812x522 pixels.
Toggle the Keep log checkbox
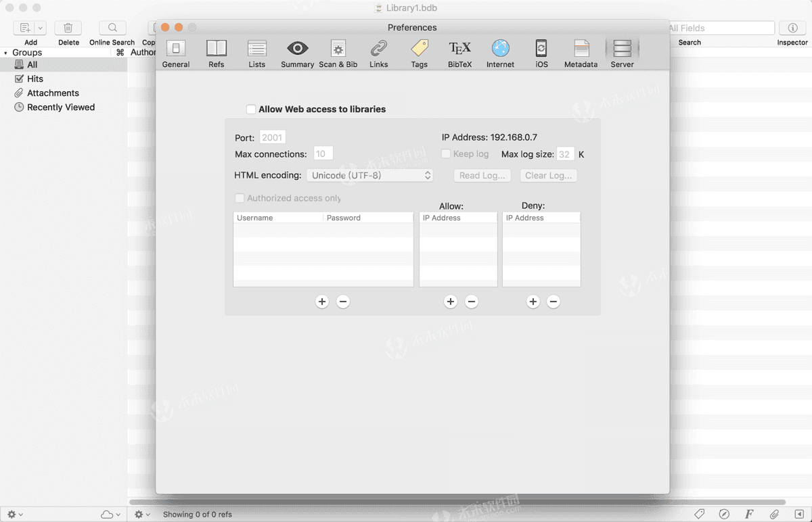[445, 153]
